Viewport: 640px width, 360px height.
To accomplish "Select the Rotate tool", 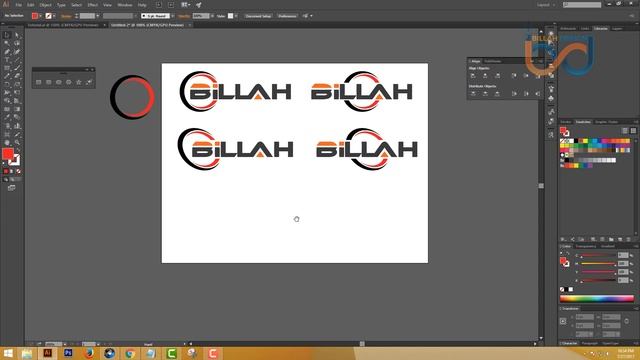I will (7, 84).
